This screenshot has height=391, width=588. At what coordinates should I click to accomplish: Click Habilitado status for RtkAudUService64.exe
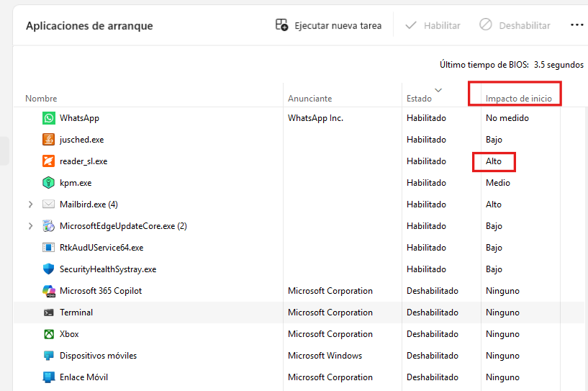(x=426, y=248)
